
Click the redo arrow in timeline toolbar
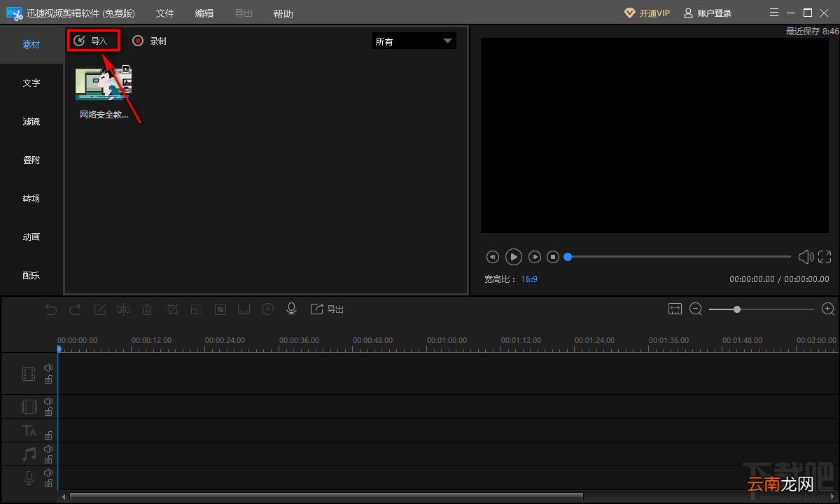75,309
